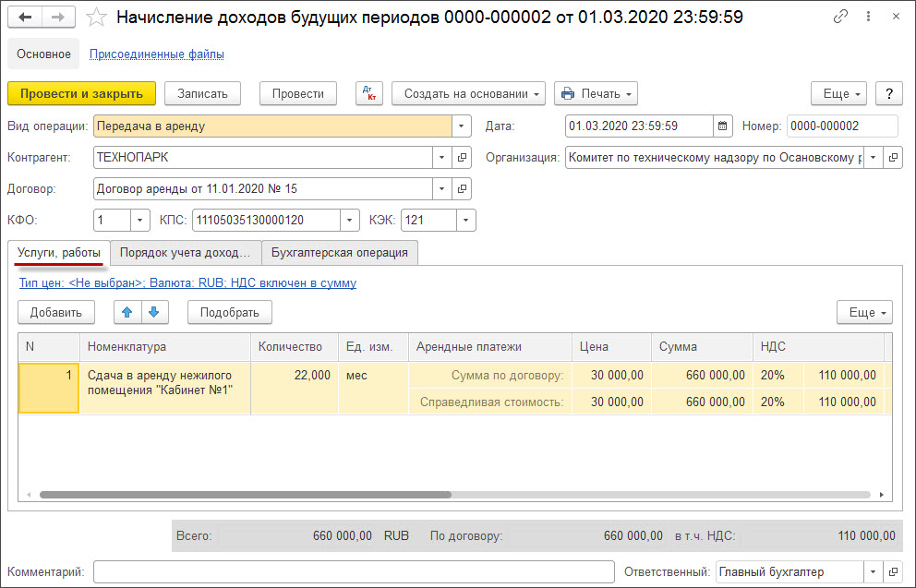Show Дт/Кт accounting entries
The image size is (916, 588).
369,93
